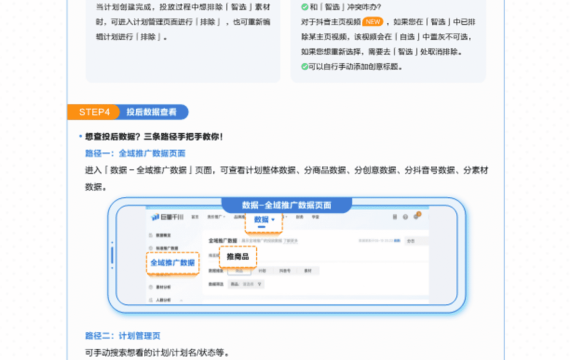Click the text 可手动搜索想看的计划/计划名/状态等
Image resolution: width=570 pixels, height=360 pixels.
point(157,352)
